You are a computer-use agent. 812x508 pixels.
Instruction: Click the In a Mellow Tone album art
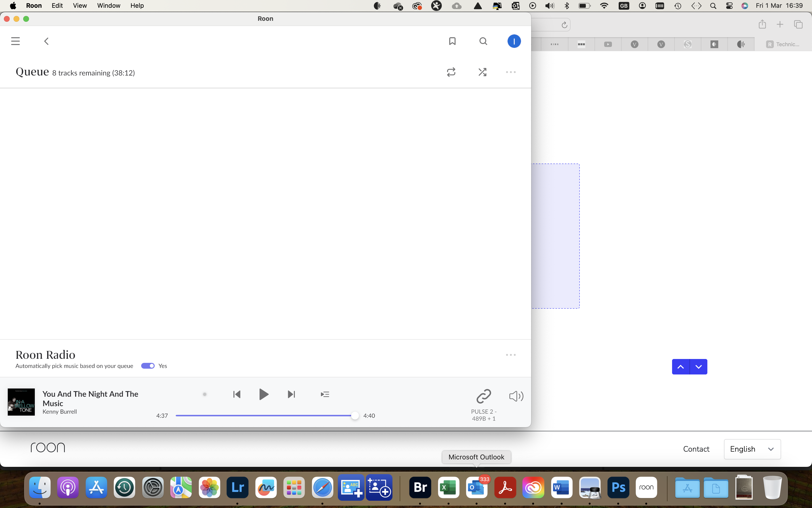click(21, 402)
